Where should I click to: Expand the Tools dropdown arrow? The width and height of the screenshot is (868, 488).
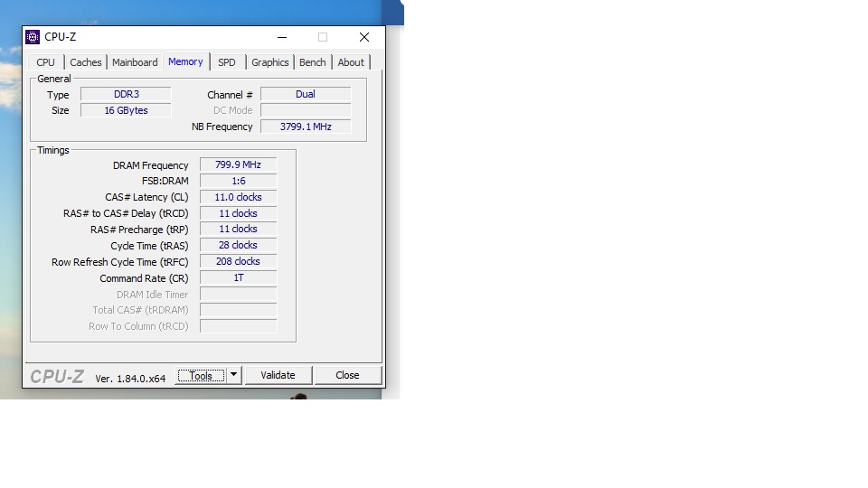[233, 375]
